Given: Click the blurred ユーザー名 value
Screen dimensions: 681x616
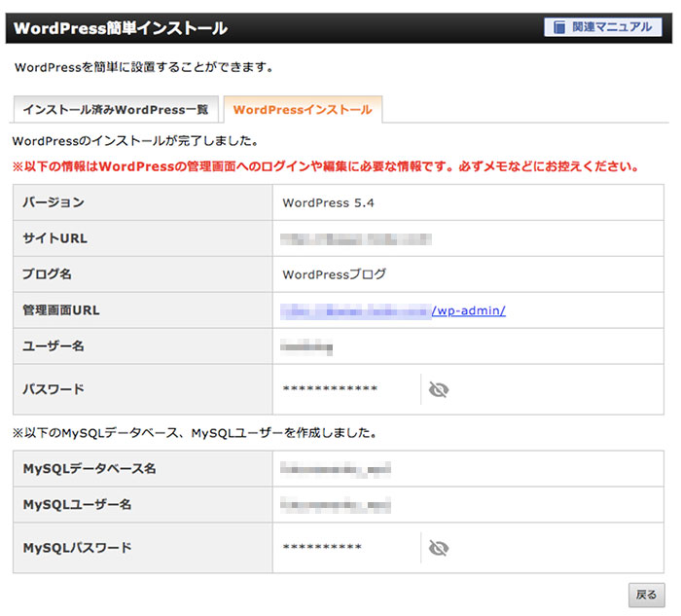Looking at the screenshot, I should [x=306, y=345].
